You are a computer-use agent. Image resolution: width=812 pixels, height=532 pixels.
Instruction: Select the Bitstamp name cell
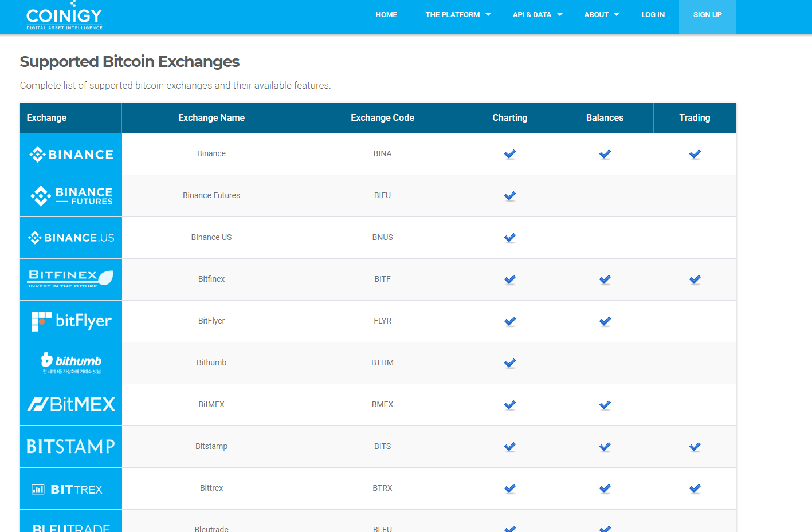211,447
